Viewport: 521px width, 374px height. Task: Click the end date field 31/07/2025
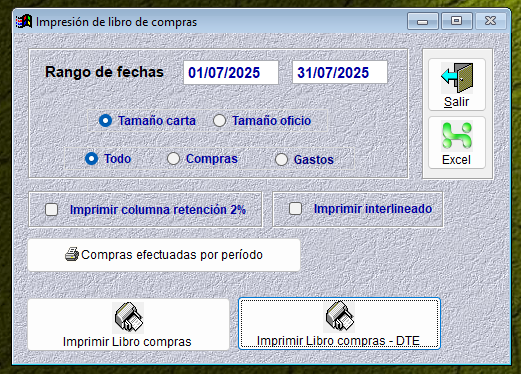point(340,72)
